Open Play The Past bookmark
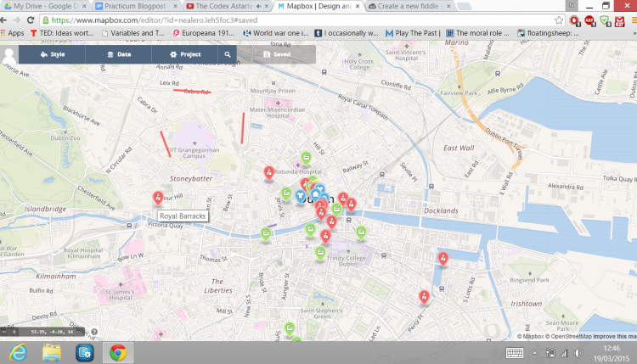The image size is (637, 364). pos(413,33)
